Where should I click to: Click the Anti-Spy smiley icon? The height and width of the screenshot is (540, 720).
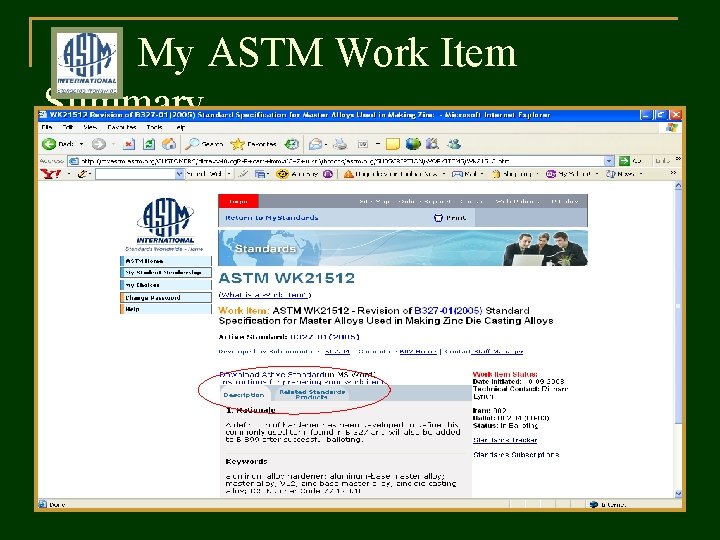[x=282, y=174]
